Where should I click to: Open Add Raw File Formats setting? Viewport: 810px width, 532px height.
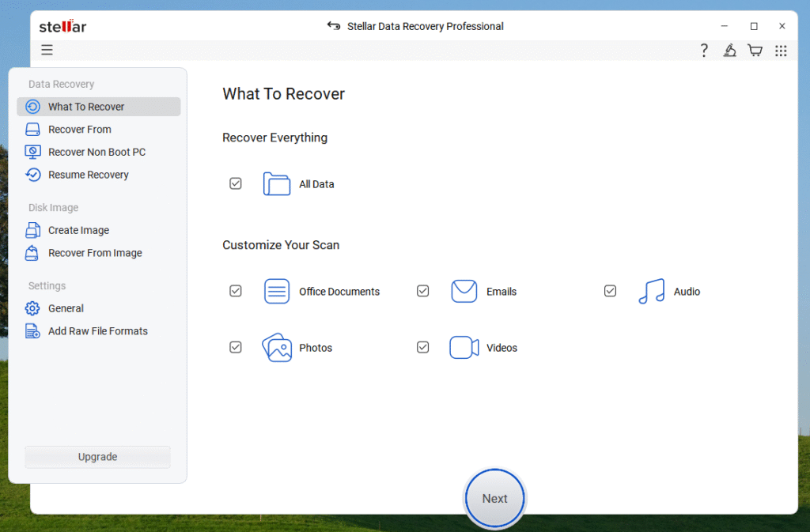97,331
